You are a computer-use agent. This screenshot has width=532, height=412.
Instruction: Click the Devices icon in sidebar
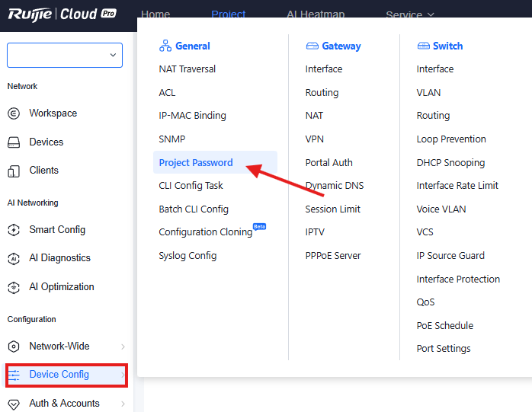14,142
